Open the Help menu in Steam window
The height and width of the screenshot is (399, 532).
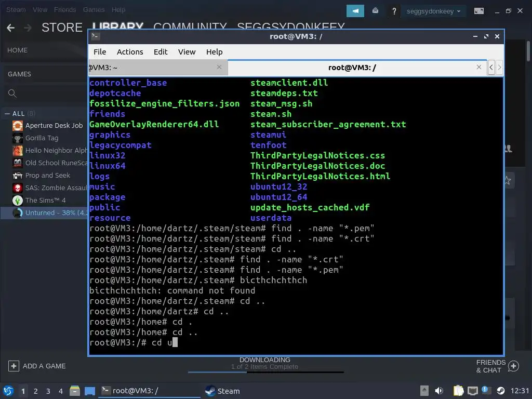click(118, 9)
